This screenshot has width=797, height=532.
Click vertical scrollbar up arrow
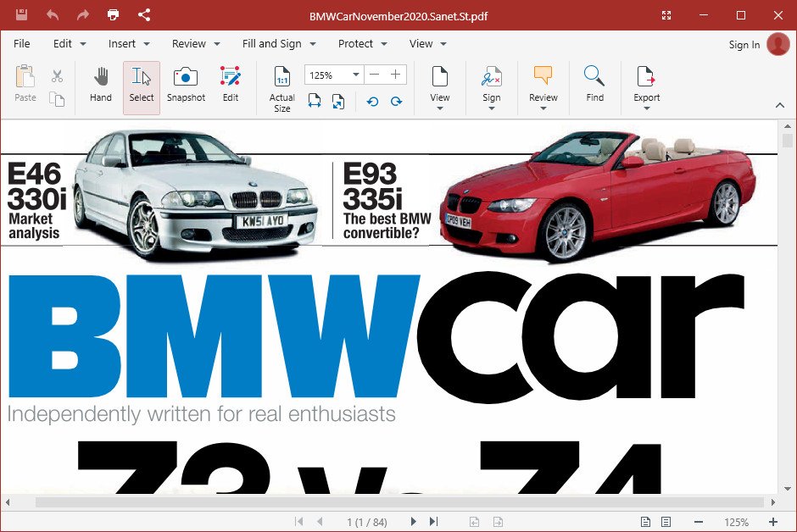pyautogui.click(x=788, y=126)
